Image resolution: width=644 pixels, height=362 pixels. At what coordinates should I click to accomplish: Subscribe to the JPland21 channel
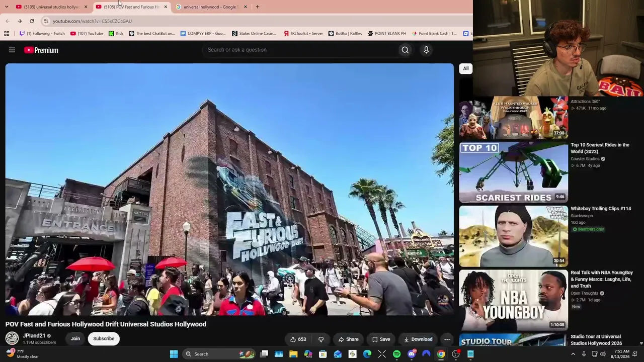click(104, 338)
